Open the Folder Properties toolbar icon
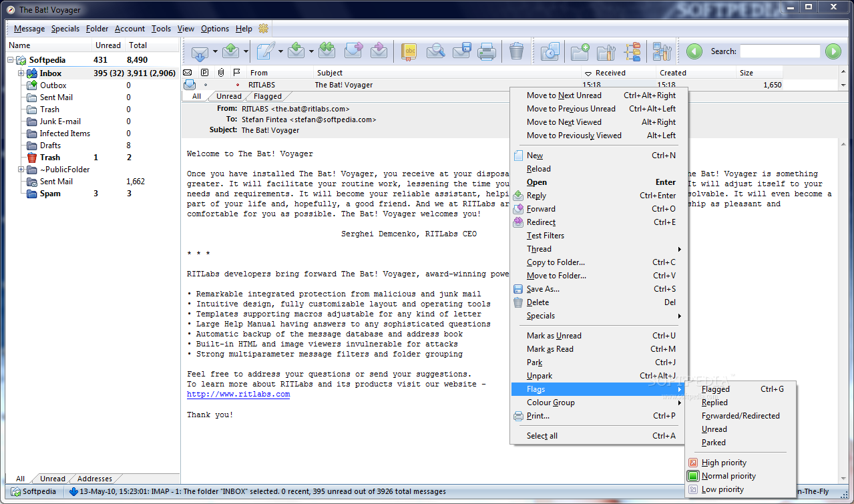This screenshot has height=504, width=854. pyautogui.click(x=606, y=51)
